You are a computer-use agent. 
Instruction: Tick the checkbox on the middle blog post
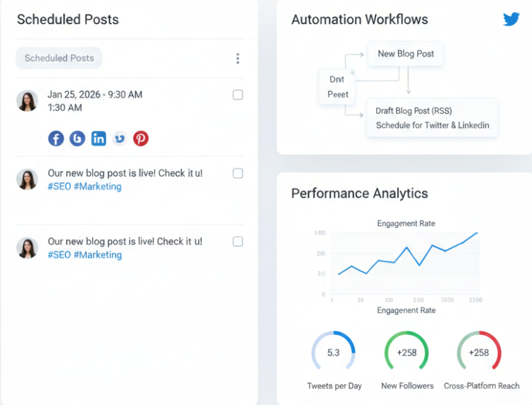click(238, 174)
